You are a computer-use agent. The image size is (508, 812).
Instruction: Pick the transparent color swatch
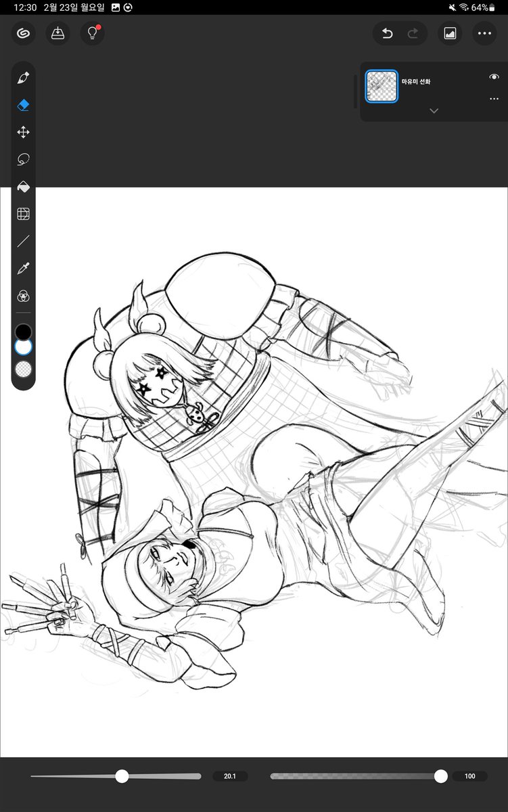(x=24, y=369)
